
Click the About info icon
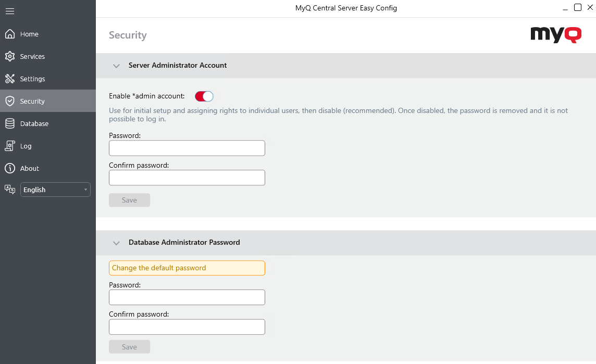click(10, 168)
